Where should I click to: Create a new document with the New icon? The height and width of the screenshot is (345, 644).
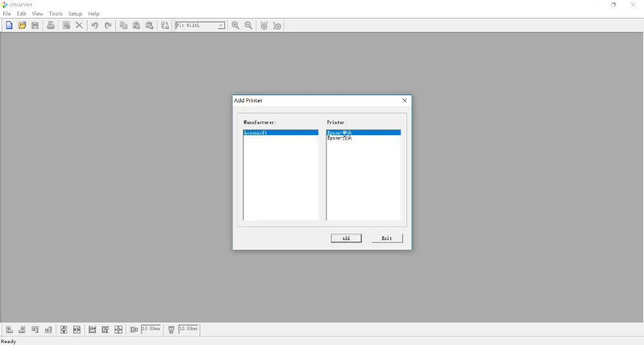[9, 26]
